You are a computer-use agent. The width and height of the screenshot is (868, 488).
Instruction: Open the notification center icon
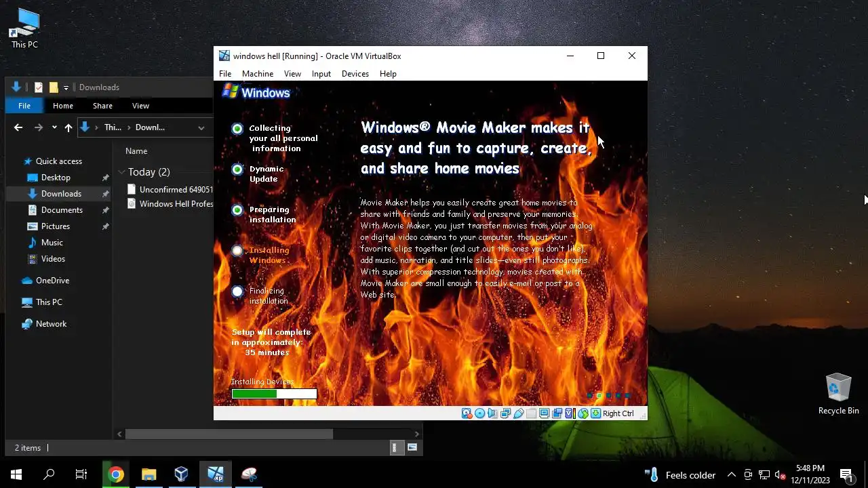pyautogui.click(x=846, y=475)
